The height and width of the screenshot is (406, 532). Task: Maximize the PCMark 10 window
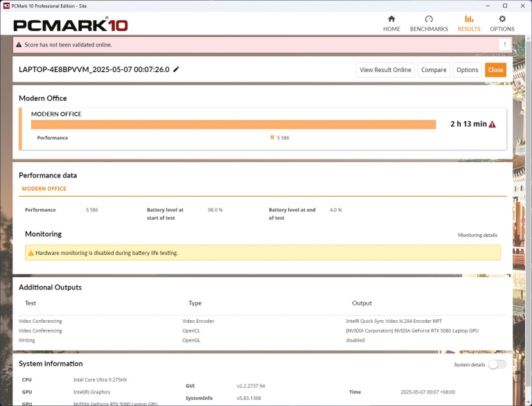[x=505, y=6]
